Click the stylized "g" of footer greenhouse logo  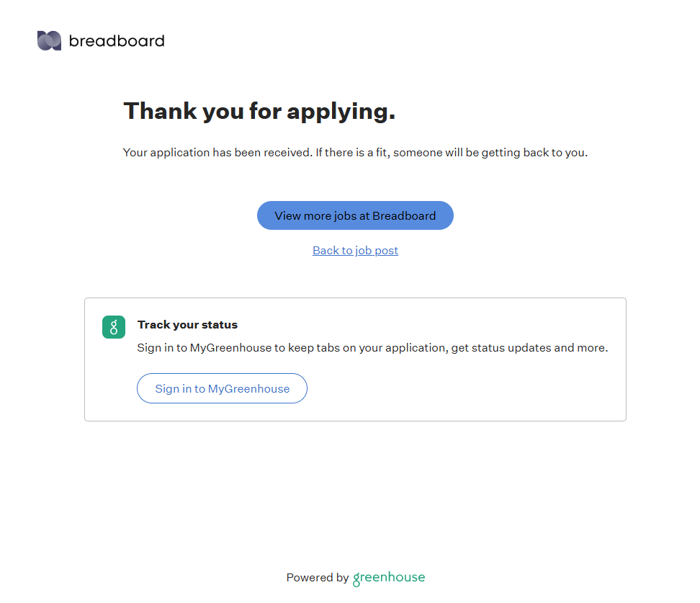point(357,579)
